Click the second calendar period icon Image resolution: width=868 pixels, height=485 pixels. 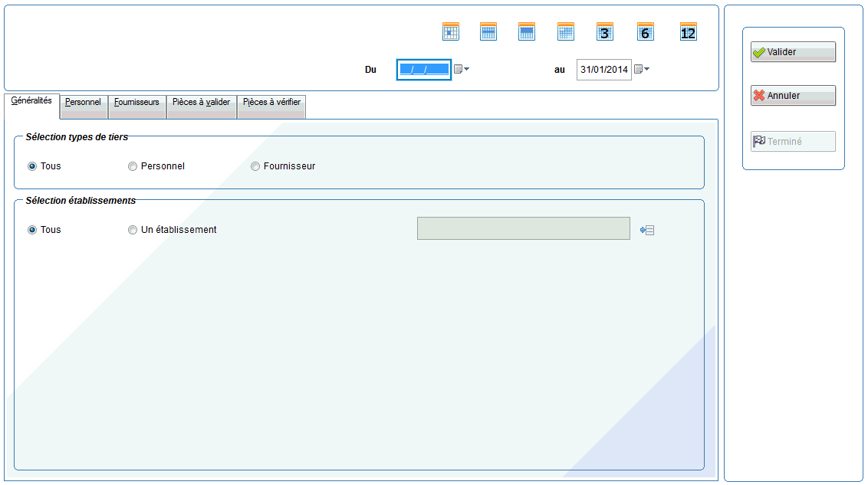[x=488, y=32]
